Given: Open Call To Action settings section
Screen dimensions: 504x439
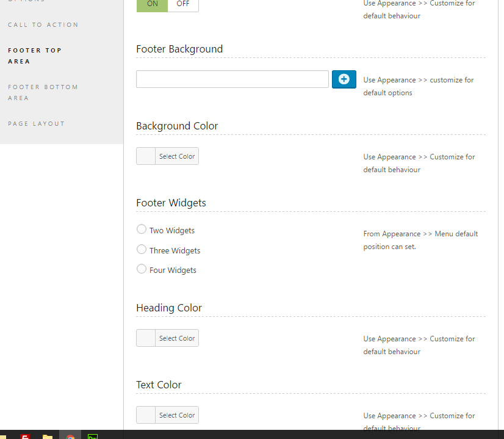Looking at the screenshot, I should click(43, 25).
